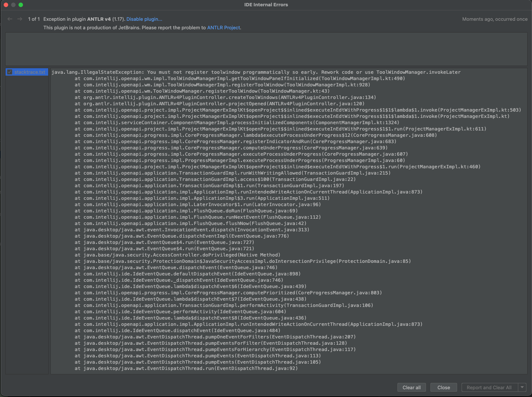Click the IllegalStateException message line

pos(256,72)
